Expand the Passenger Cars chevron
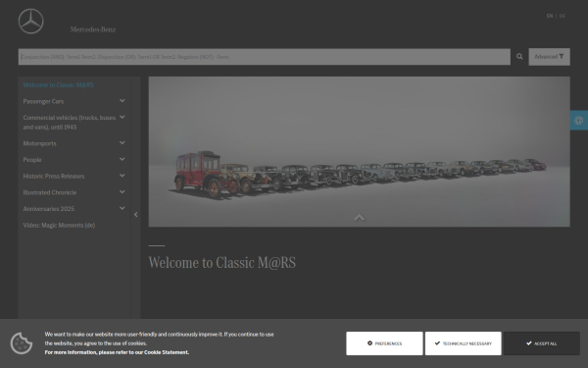This screenshot has height=368, width=588. coord(122,101)
